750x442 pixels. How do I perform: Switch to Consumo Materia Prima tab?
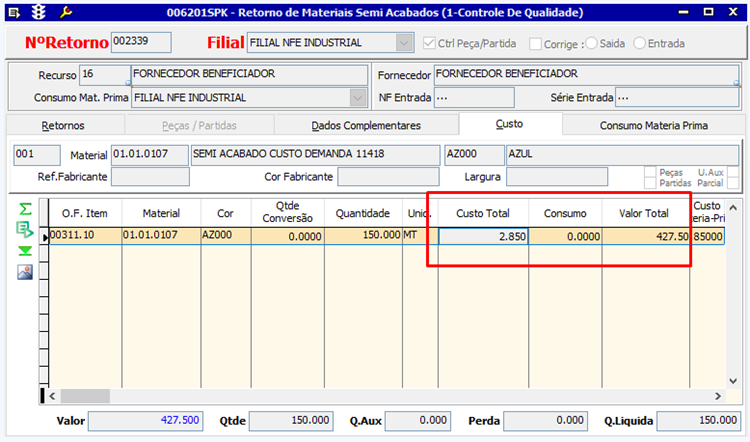[654, 125]
